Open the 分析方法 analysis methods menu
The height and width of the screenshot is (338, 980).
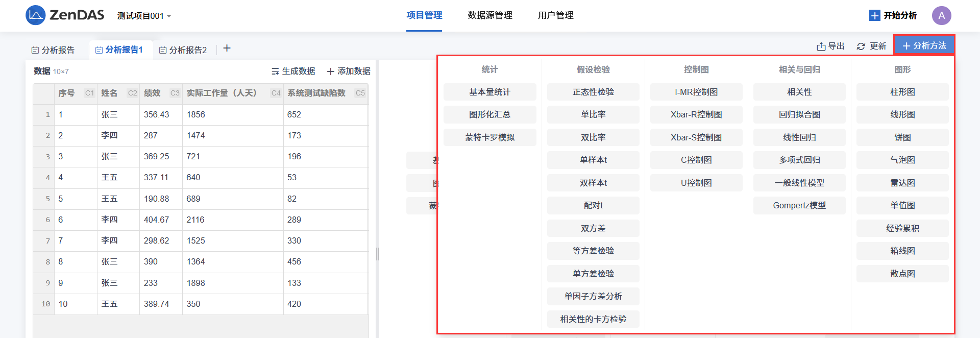click(x=924, y=45)
